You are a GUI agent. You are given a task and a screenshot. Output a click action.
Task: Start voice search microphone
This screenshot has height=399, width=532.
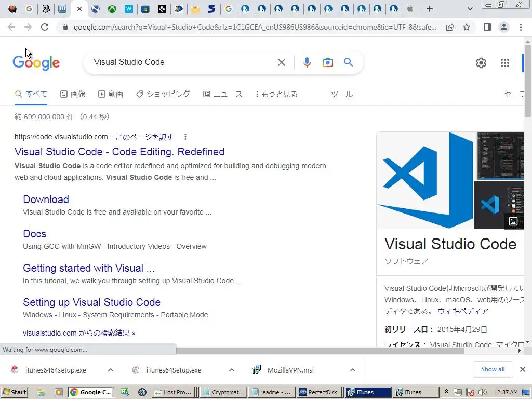(x=307, y=62)
